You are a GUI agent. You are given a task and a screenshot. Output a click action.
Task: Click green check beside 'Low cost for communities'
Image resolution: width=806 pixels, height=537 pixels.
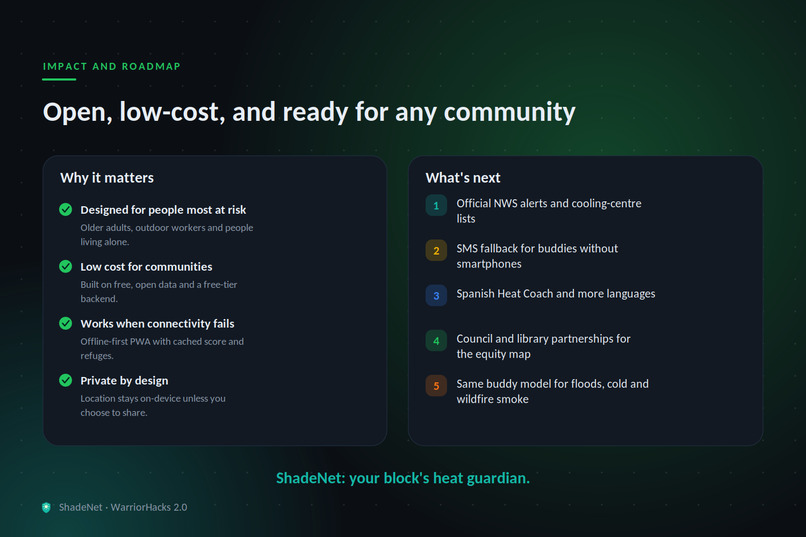click(x=65, y=266)
